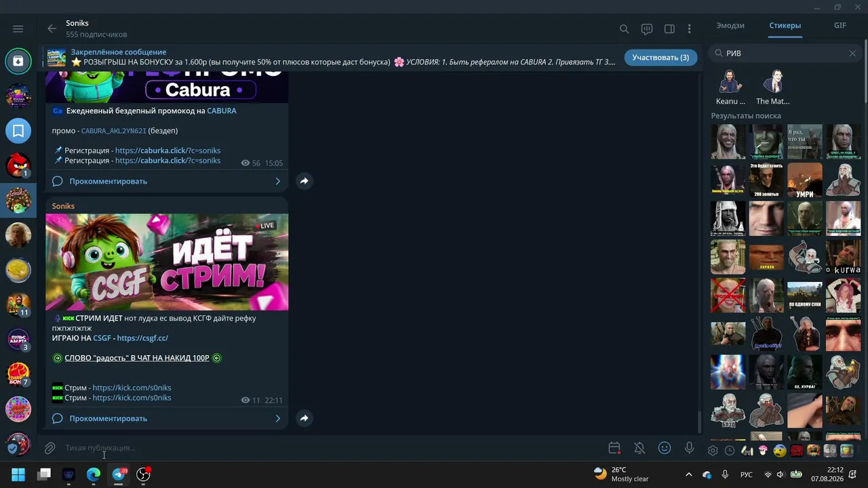Click the СЛОВО "радость" В ЧАТ underlined text
The height and width of the screenshot is (488, 868).
tap(137, 358)
